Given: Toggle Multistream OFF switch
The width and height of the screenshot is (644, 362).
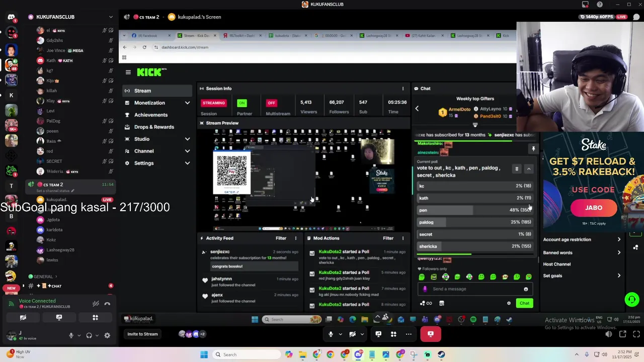Looking at the screenshot, I should click(272, 103).
